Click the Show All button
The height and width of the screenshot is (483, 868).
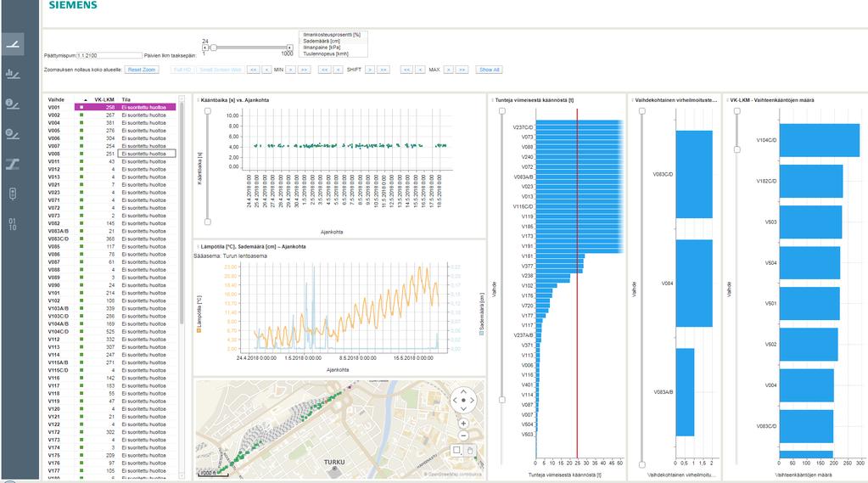(490, 70)
